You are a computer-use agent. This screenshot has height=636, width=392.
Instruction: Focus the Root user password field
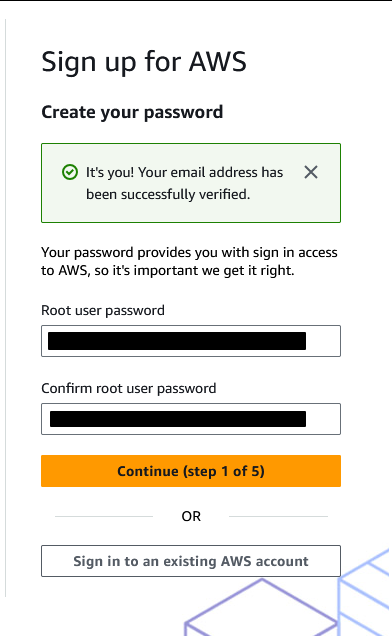[x=191, y=341]
